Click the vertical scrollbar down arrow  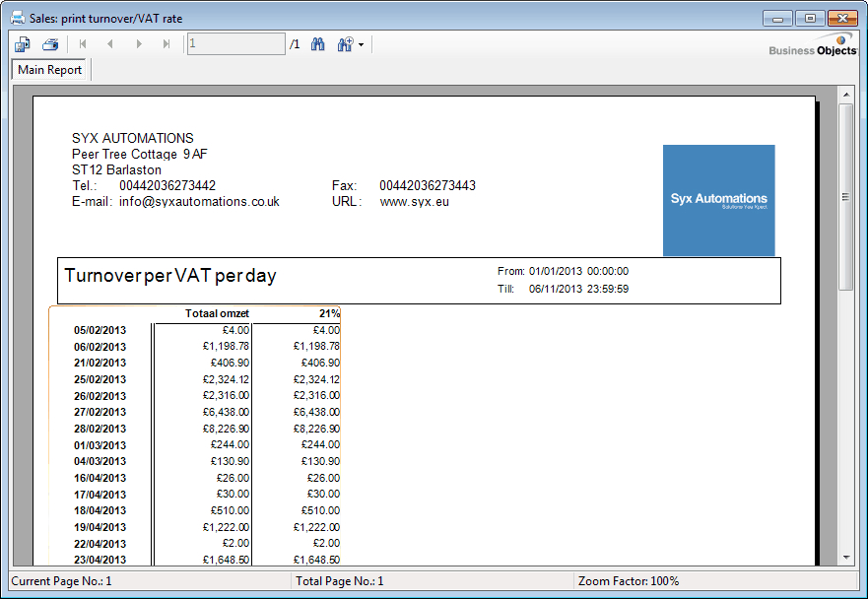click(845, 558)
